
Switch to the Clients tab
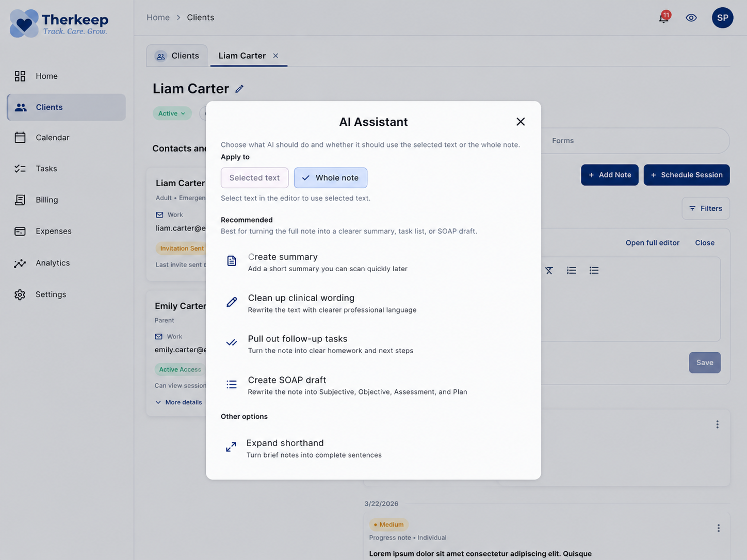click(178, 55)
